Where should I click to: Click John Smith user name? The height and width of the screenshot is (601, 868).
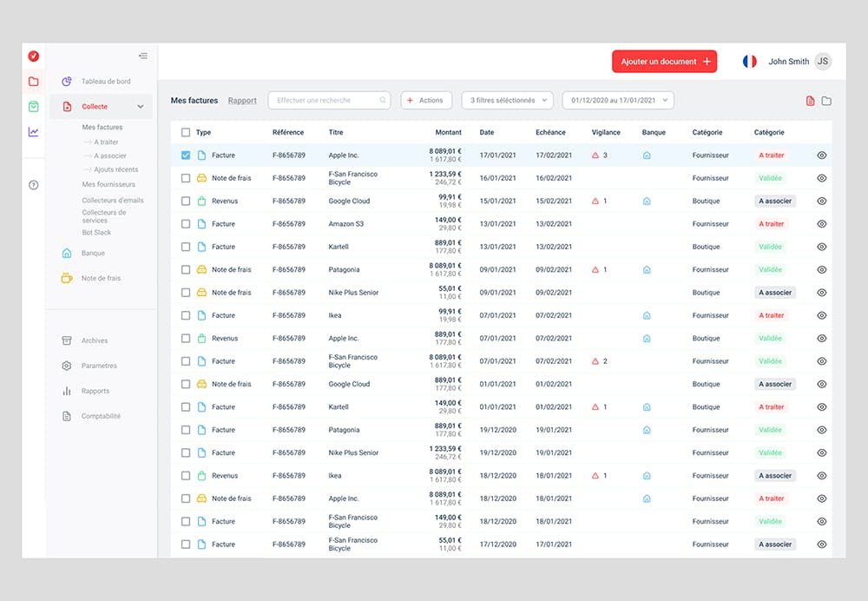(788, 62)
